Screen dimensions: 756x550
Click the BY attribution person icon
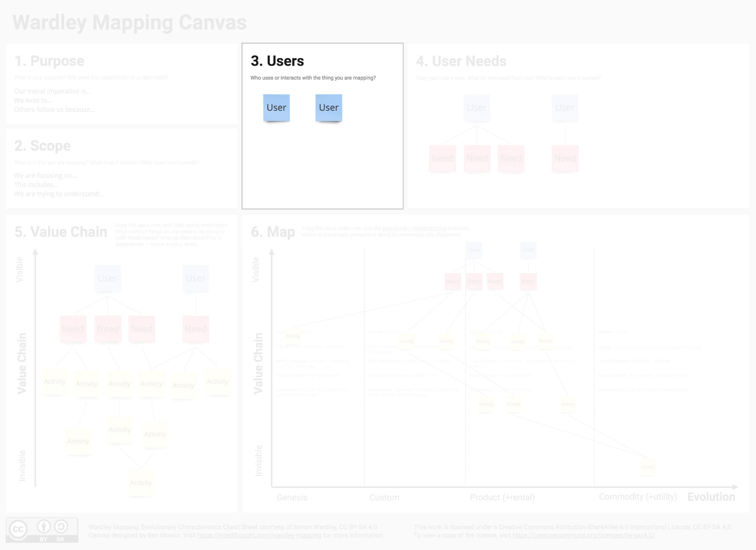pos(44,527)
